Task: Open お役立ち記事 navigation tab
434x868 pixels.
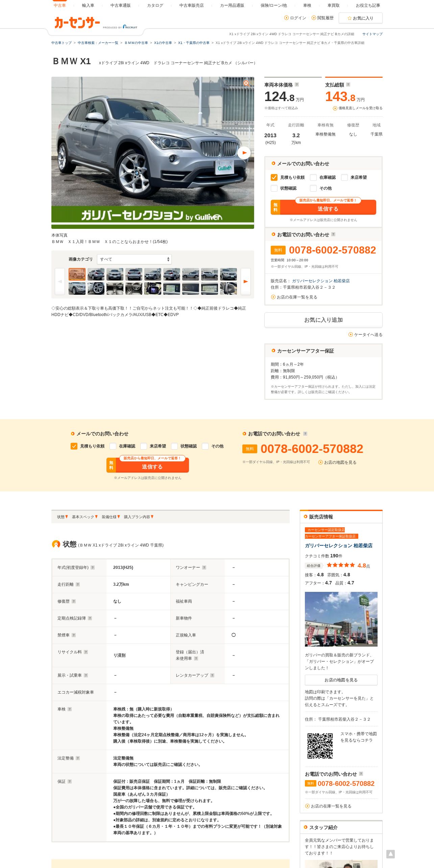Action: pos(368,5)
